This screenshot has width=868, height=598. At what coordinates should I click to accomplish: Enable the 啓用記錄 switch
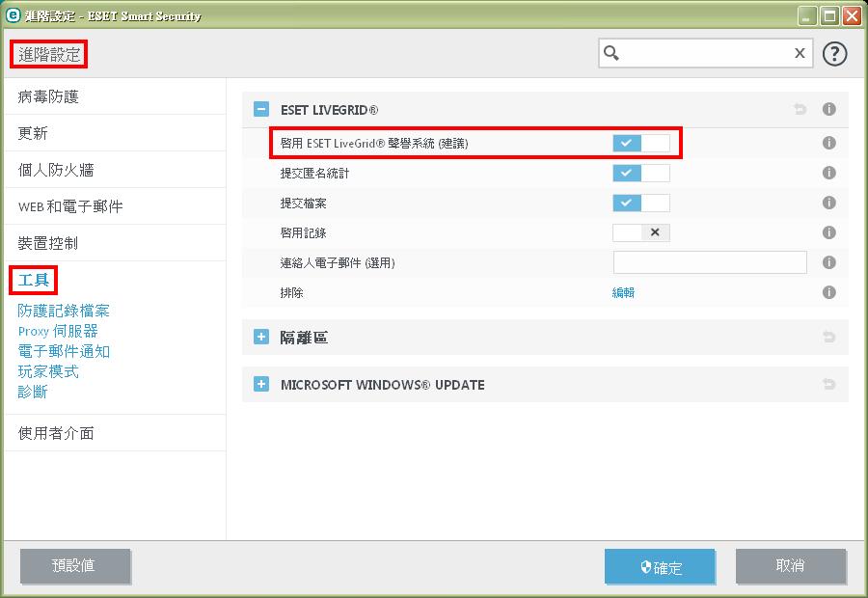[641, 232]
